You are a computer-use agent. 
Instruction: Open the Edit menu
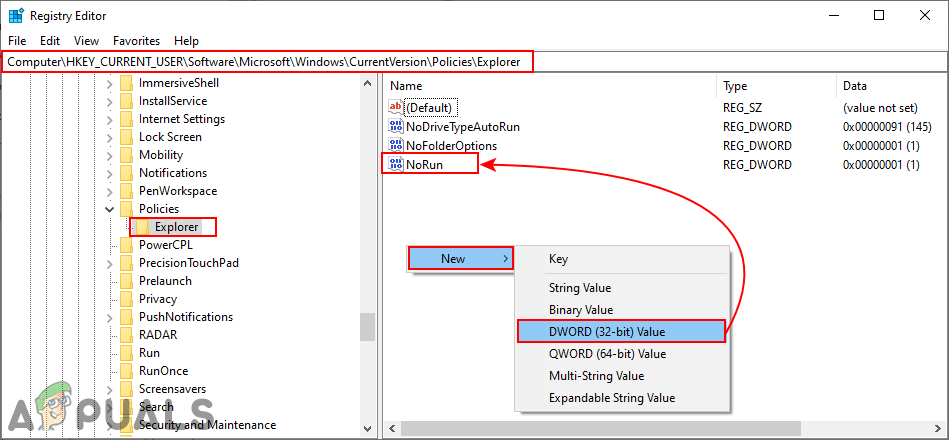50,41
